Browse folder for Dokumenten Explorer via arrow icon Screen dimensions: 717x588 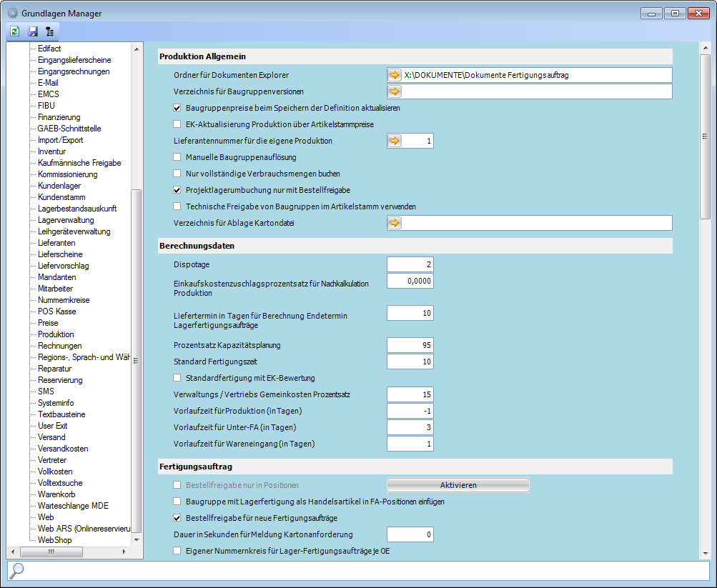pyautogui.click(x=395, y=75)
